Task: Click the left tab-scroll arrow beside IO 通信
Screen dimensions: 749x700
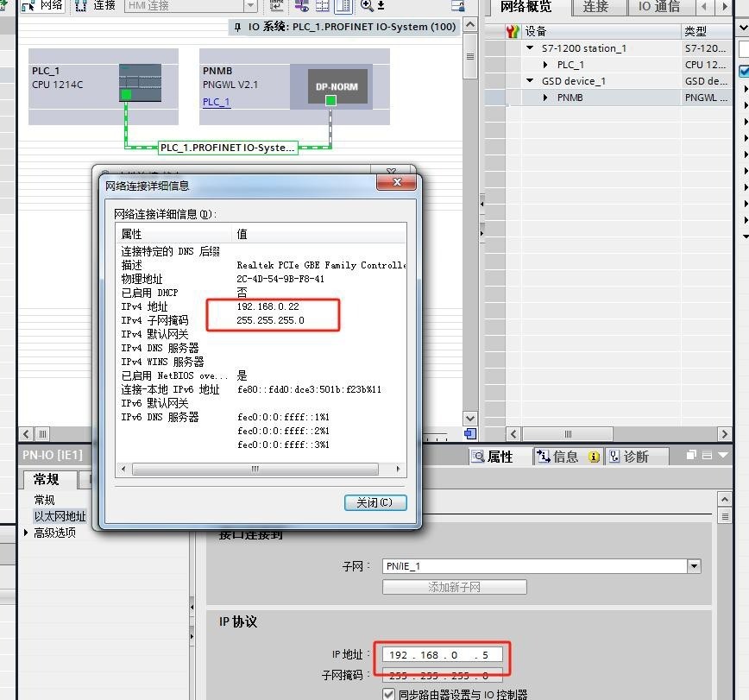Action: pyautogui.click(x=703, y=7)
